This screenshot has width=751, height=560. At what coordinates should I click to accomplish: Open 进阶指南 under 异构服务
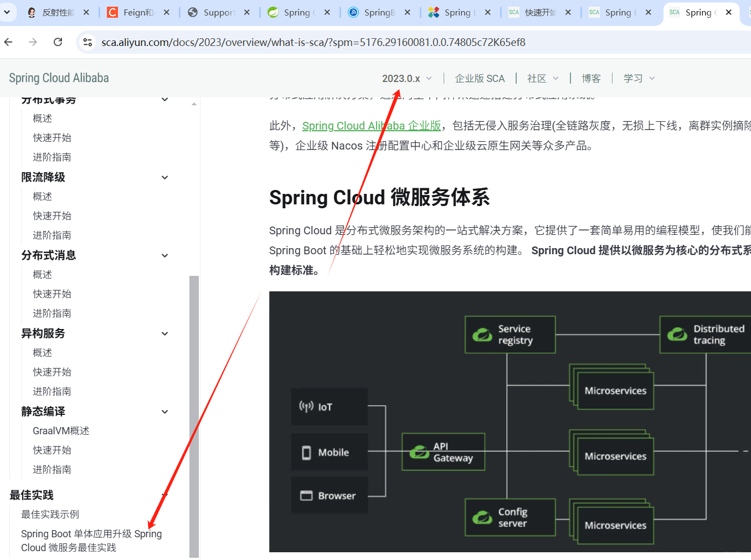[x=52, y=392]
